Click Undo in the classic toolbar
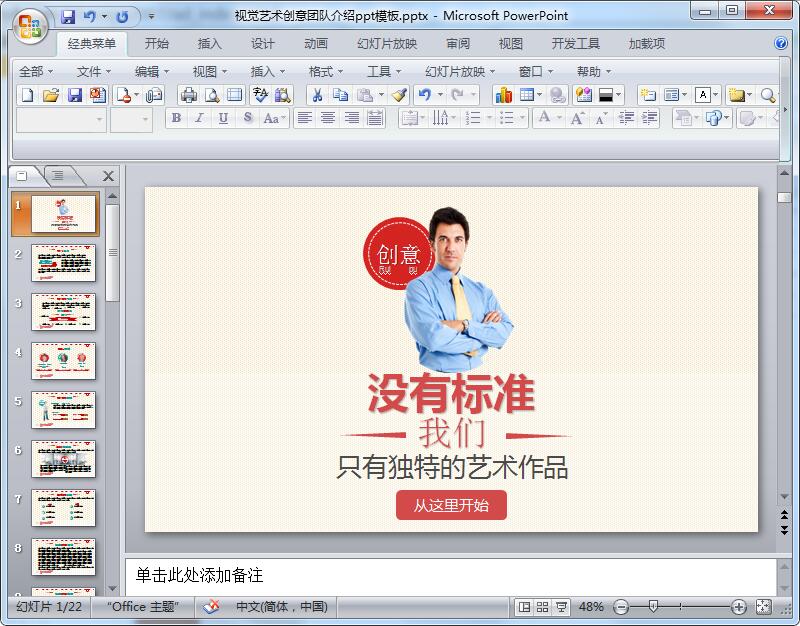The height and width of the screenshot is (626, 800). [x=424, y=95]
